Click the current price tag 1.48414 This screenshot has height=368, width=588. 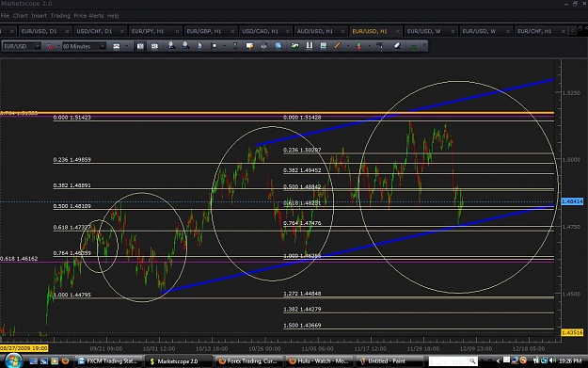coord(572,201)
